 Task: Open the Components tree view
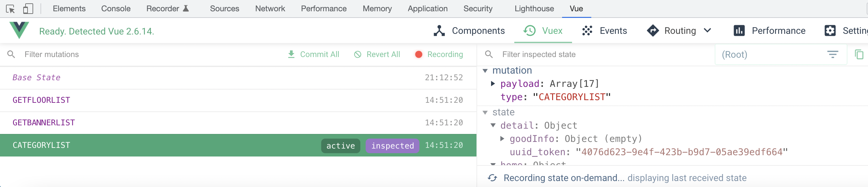(x=469, y=31)
